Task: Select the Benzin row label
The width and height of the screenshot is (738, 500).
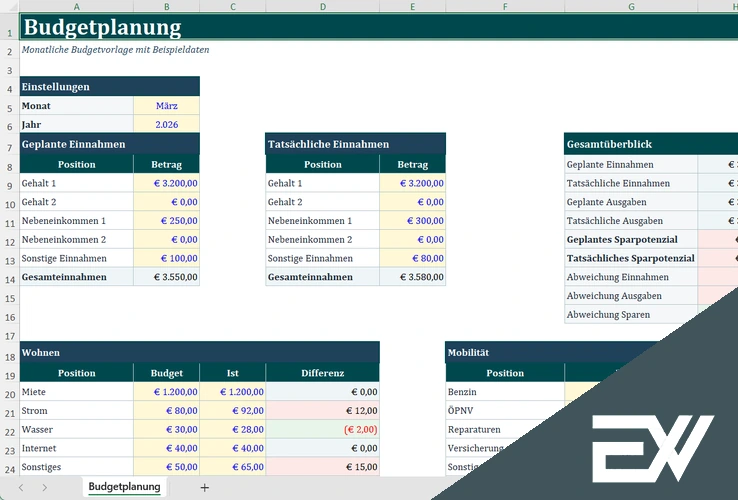Action: 505,392
